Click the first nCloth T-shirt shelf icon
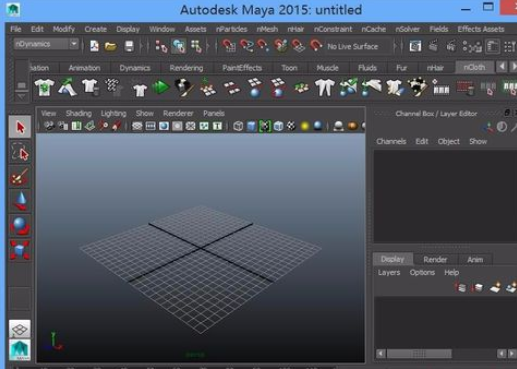Viewport: 517px width, 369px height. (44, 88)
